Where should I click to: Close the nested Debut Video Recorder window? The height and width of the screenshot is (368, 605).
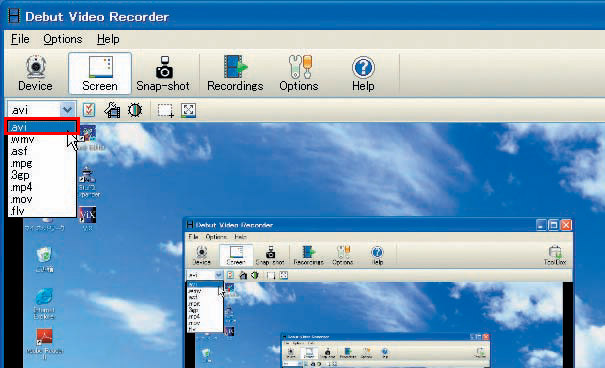point(566,225)
